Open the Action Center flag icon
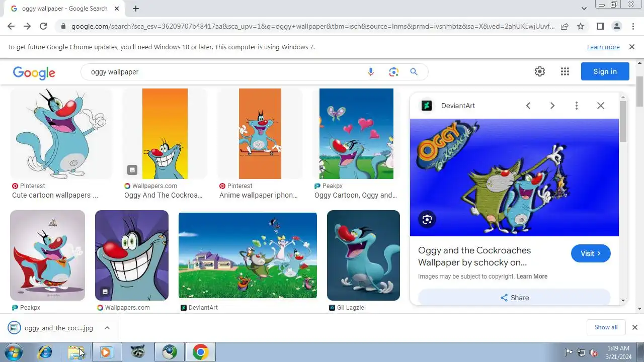Screen dimensions: 644x362 [x=569, y=352]
